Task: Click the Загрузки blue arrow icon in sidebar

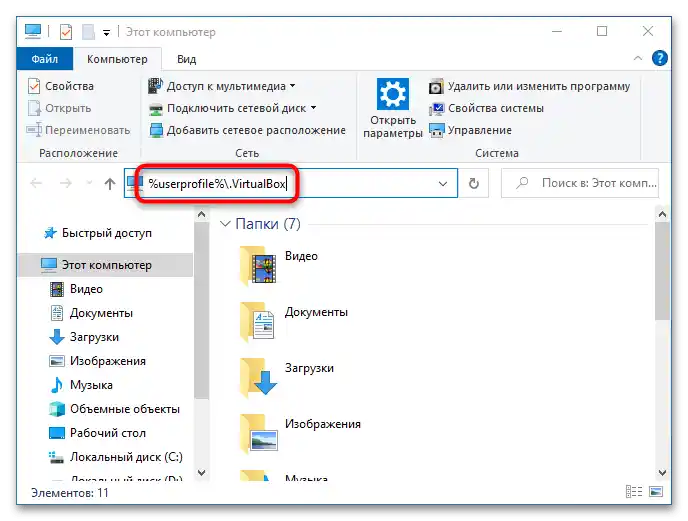Action: tap(57, 337)
